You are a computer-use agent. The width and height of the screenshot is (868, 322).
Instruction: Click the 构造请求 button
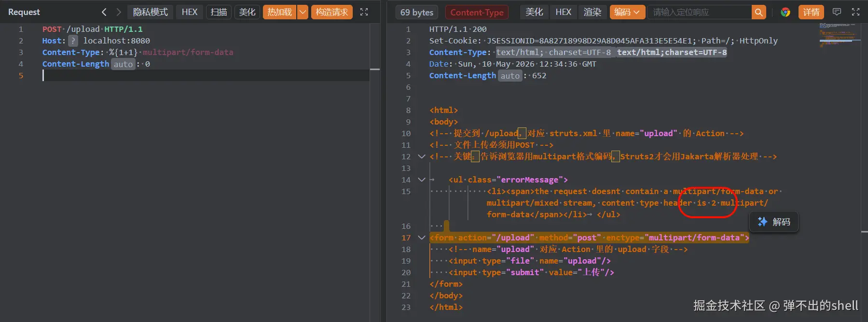point(332,12)
